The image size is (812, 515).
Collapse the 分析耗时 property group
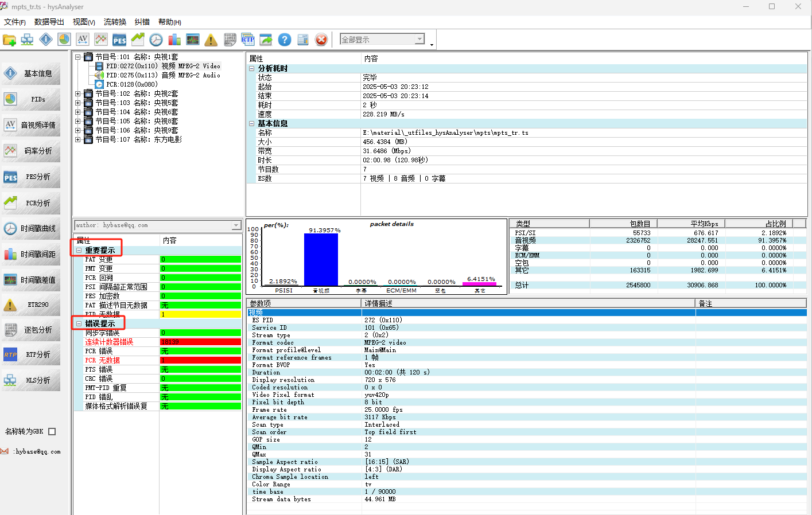coord(251,68)
